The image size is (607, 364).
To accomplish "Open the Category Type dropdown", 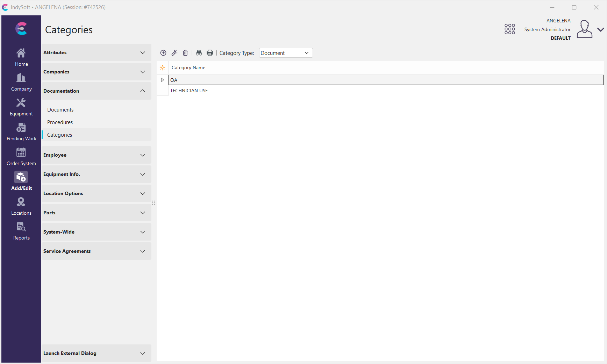I will 285,53.
